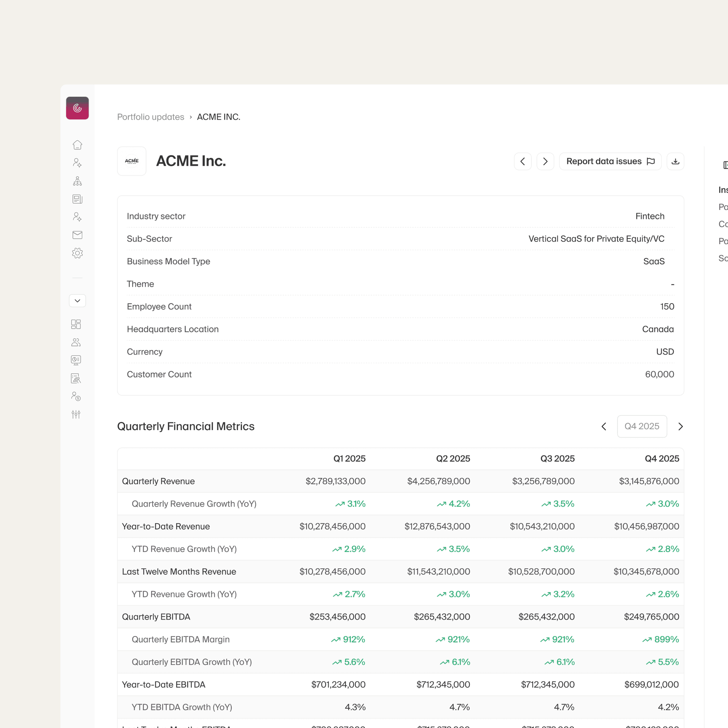The image size is (728, 728).
Task: Click Report data issues button
Action: (610, 161)
